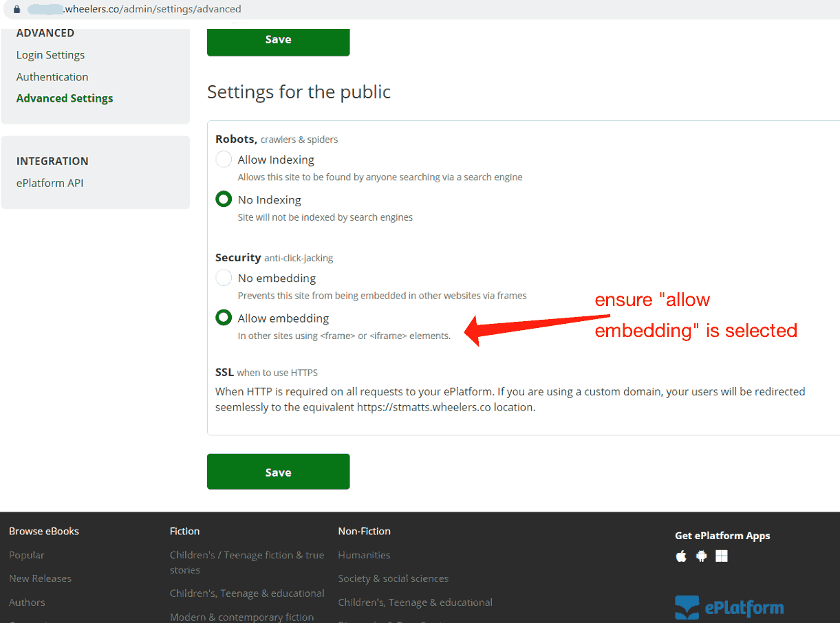Viewport: 840px width, 623px height.
Task: Open ePlatform API integration page
Action: (x=50, y=183)
